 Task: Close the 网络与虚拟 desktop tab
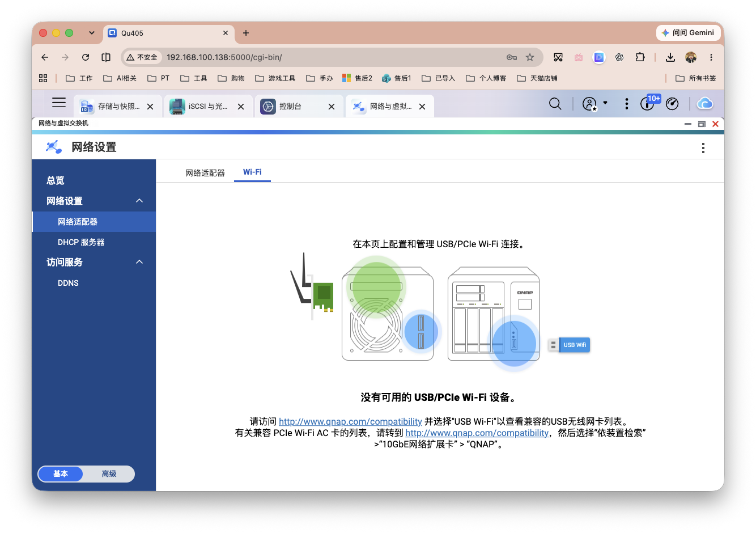pos(422,107)
